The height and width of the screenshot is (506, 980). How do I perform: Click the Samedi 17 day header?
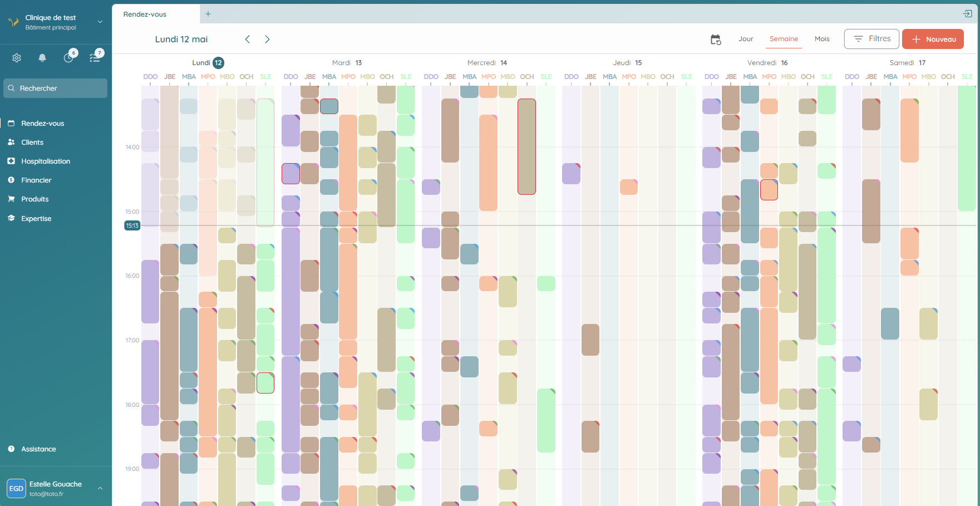pos(908,63)
